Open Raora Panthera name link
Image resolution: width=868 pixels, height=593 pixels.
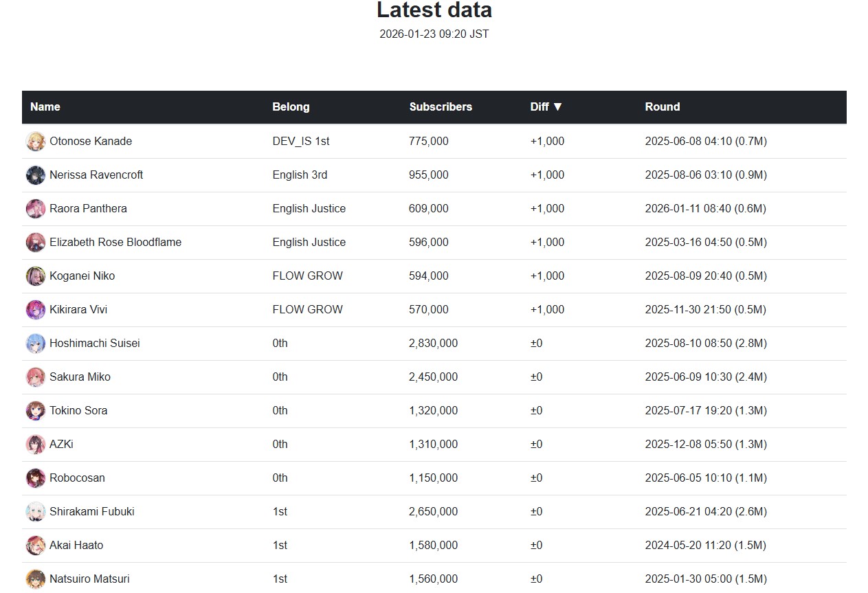click(x=88, y=209)
